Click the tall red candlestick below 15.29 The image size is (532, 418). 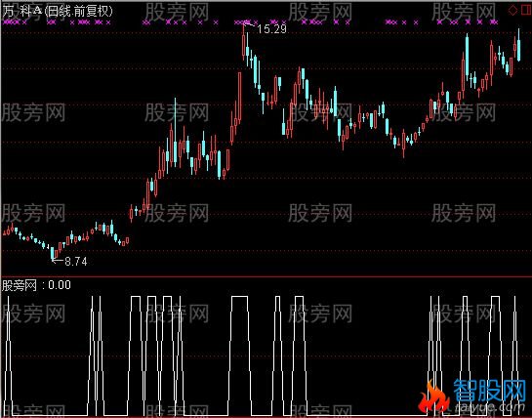tap(244, 42)
